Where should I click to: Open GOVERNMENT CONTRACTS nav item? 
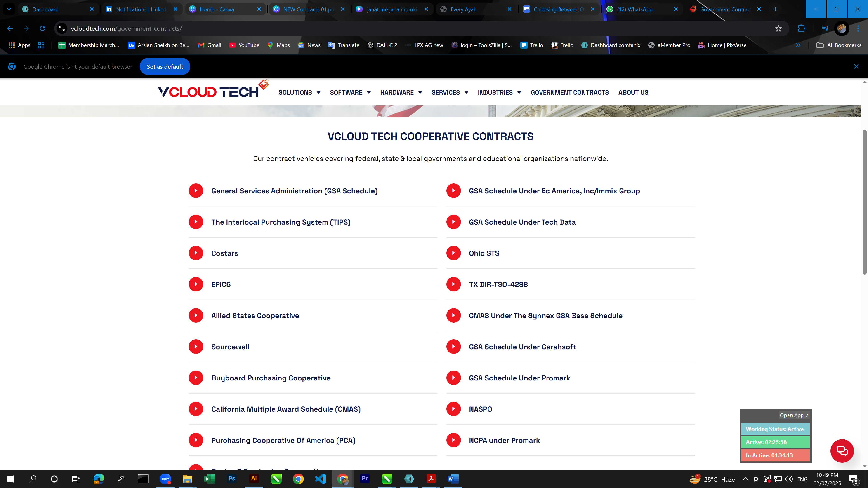click(569, 93)
